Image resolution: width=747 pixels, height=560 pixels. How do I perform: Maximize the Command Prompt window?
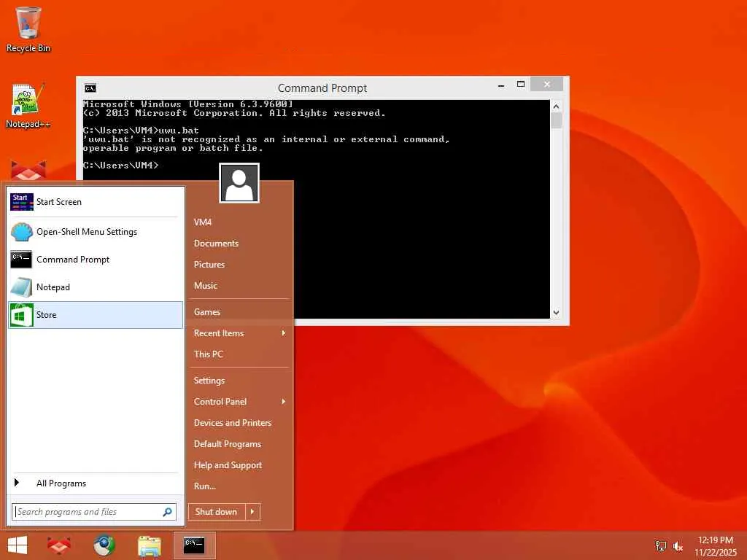[521, 85]
